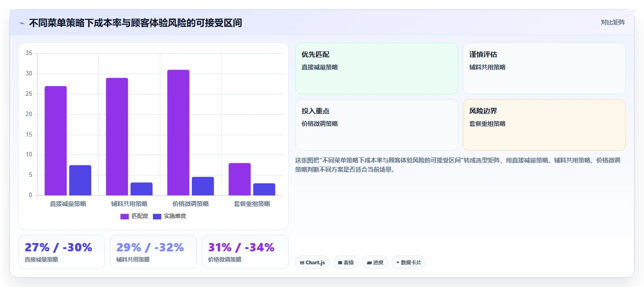Click the purple 匹配度 bar for 直接减量策略

[x=56, y=141]
